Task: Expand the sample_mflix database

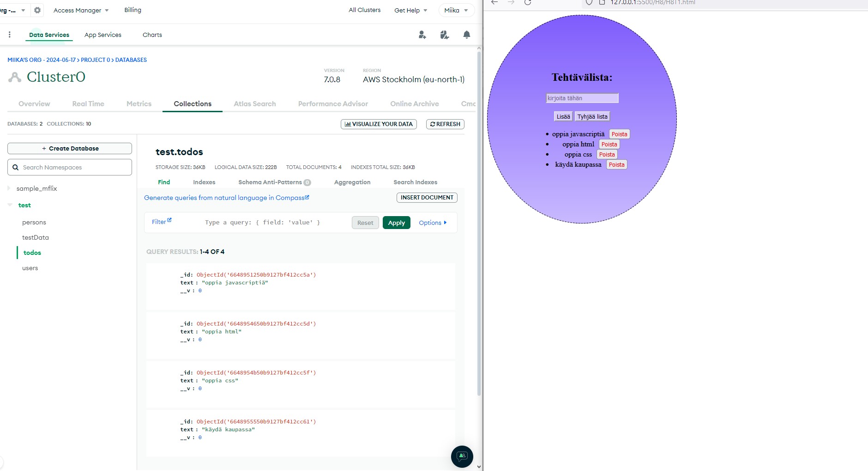Action: [9, 188]
